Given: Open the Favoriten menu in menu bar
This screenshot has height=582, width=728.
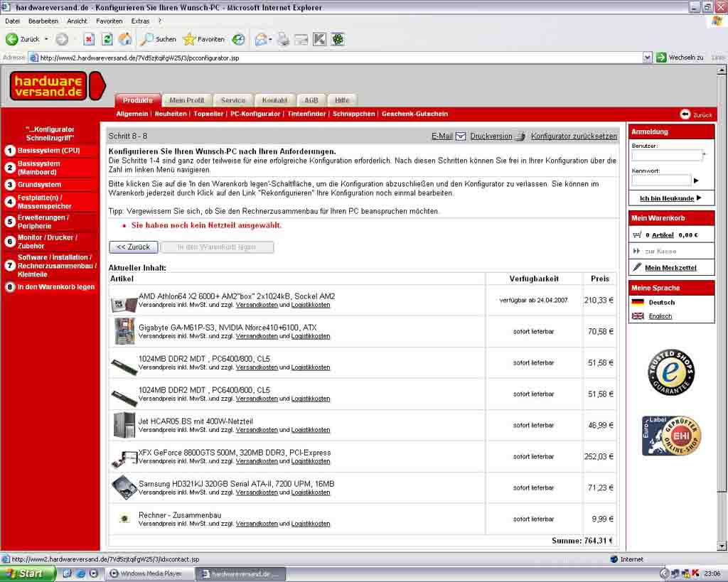Looking at the screenshot, I should click(x=109, y=21).
